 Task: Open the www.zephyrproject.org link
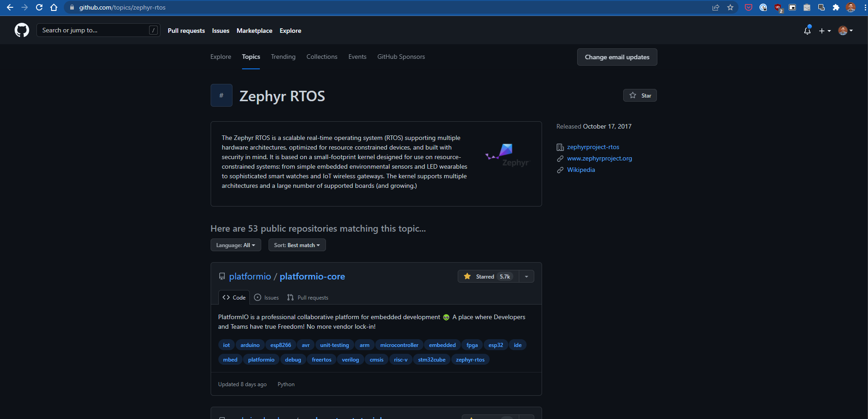pyautogui.click(x=599, y=158)
